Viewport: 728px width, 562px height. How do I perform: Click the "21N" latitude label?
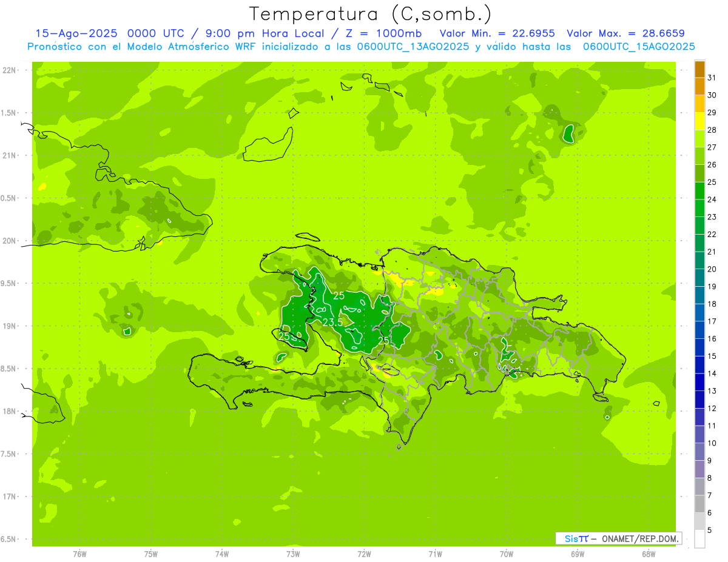click(10, 156)
